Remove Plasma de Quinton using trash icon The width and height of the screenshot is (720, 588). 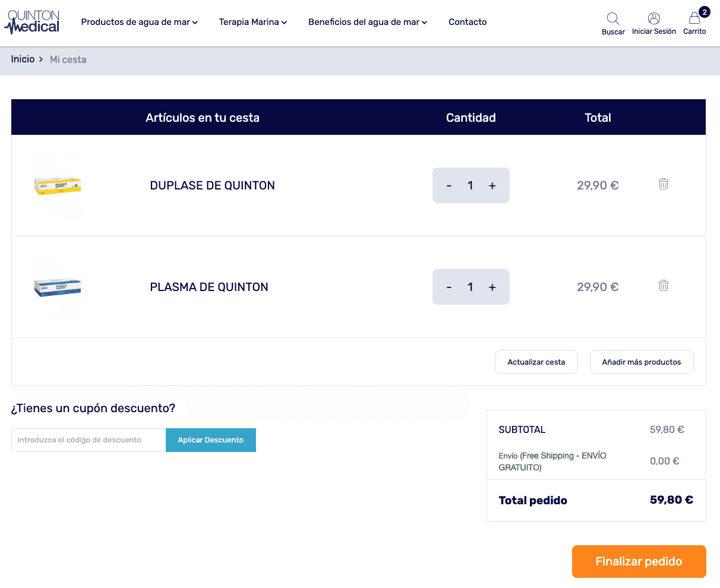click(664, 286)
